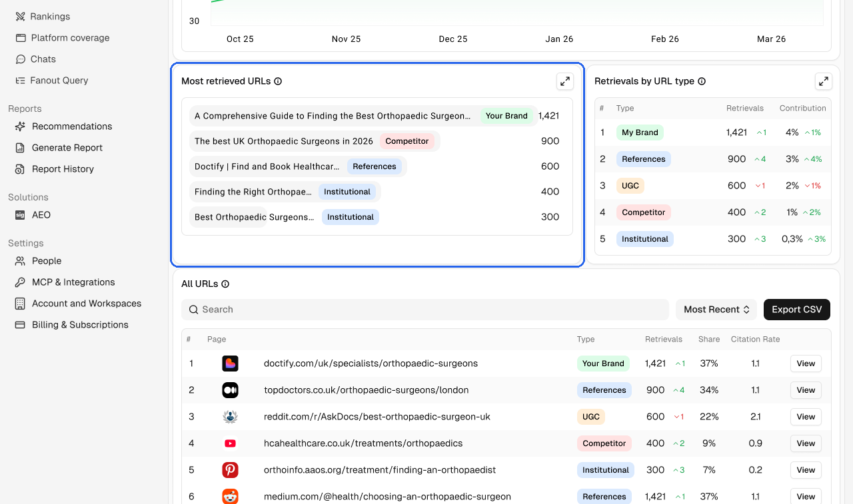Open the Rankings sidebar item
Viewport: 853px width, 504px height.
pos(43,16)
